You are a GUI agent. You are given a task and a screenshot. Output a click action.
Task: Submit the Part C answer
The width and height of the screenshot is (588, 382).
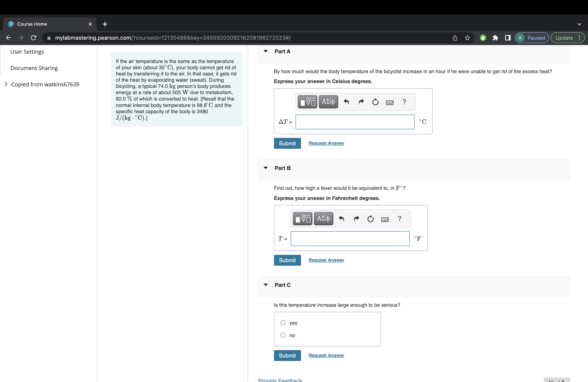point(287,355)
